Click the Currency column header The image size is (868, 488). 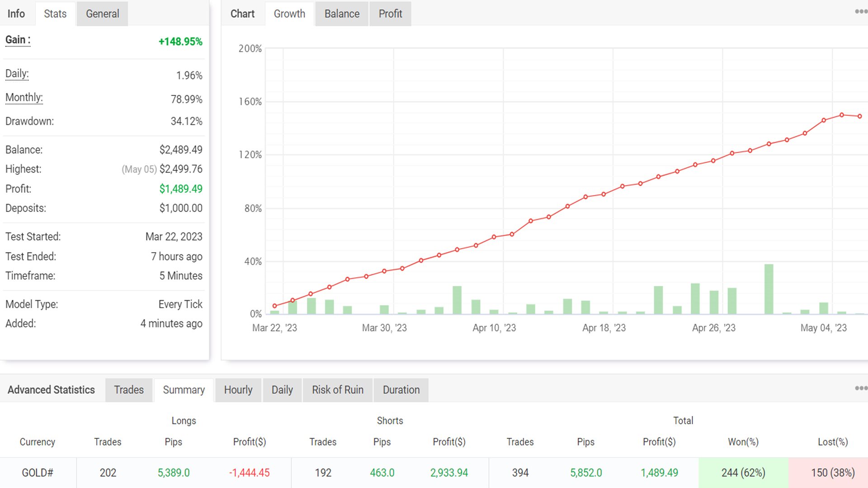(x=38, y=442)
